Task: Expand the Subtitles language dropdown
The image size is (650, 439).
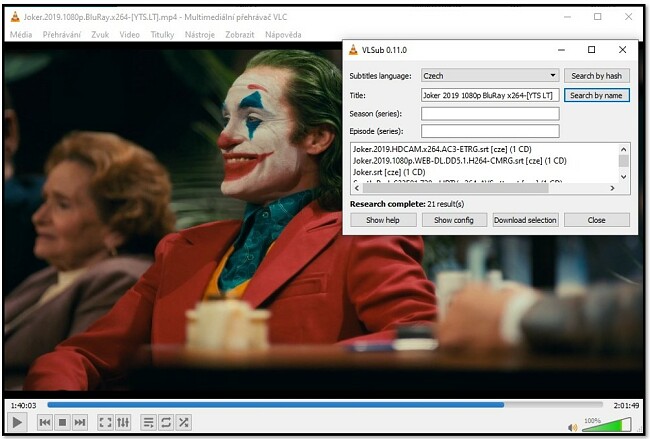Action: pyautogui.click(x=490, y=75)
